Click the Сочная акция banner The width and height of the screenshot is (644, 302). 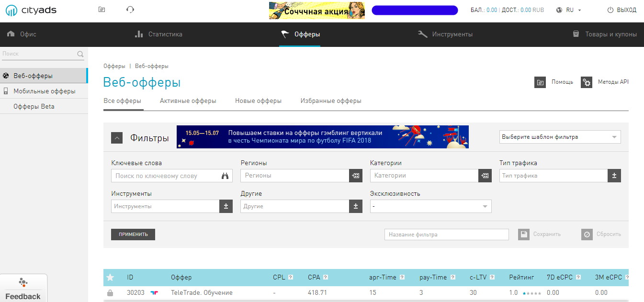tap(317, 10)
